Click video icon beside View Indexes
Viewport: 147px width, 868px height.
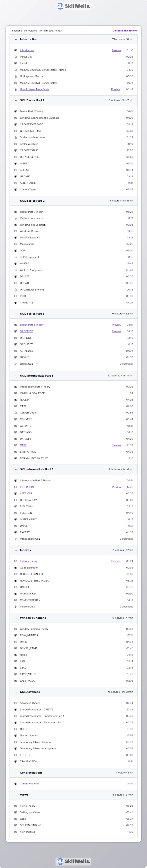pyautogui.click(x=16, y=832)
